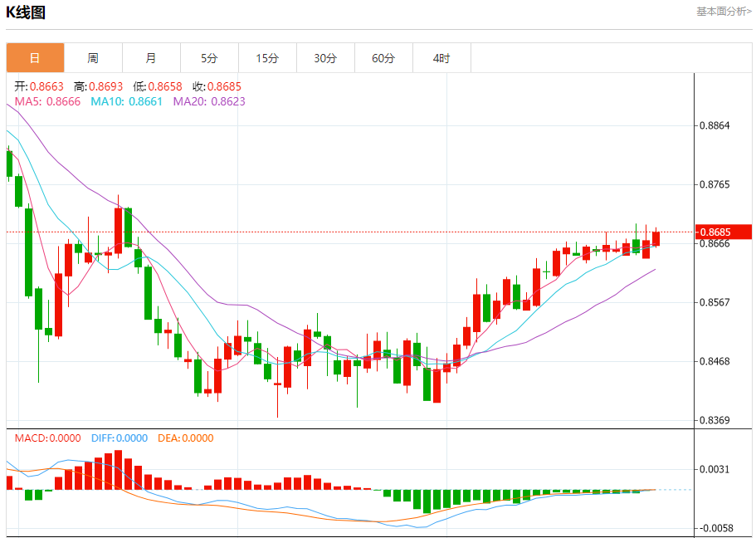Click the K线图 heading
This screenshot has height=538, width=756.
point(26,12)
